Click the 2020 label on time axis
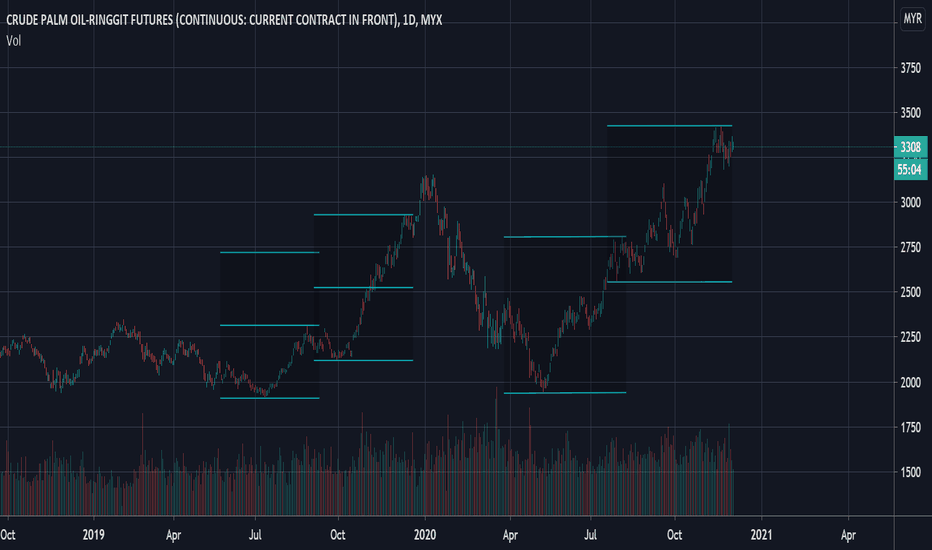 tap(425, 535)
